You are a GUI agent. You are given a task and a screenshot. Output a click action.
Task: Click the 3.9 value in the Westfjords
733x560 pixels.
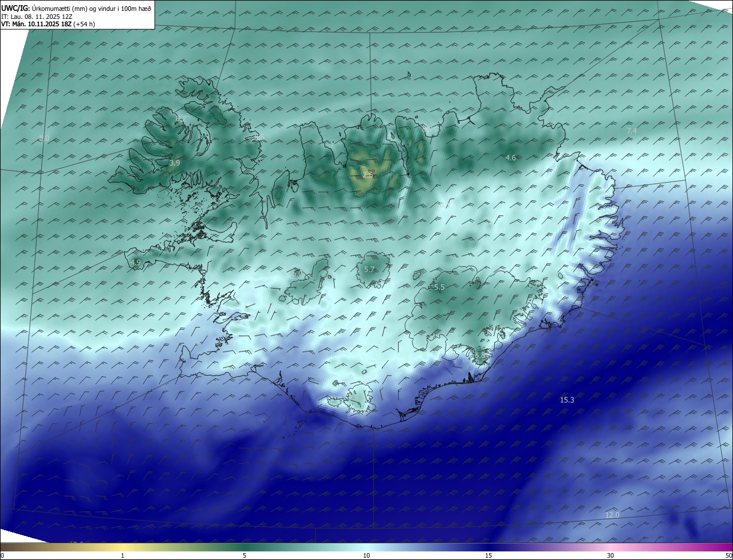(175, 163)
